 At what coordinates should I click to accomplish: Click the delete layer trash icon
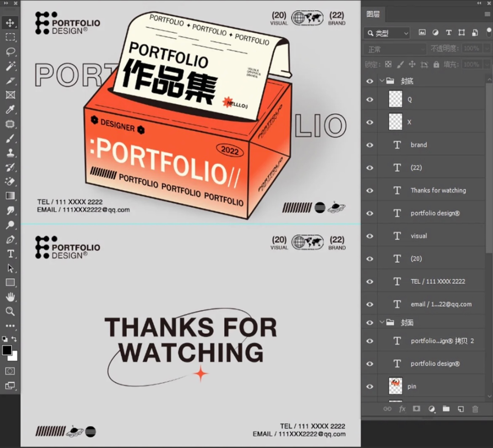point(475,409)
